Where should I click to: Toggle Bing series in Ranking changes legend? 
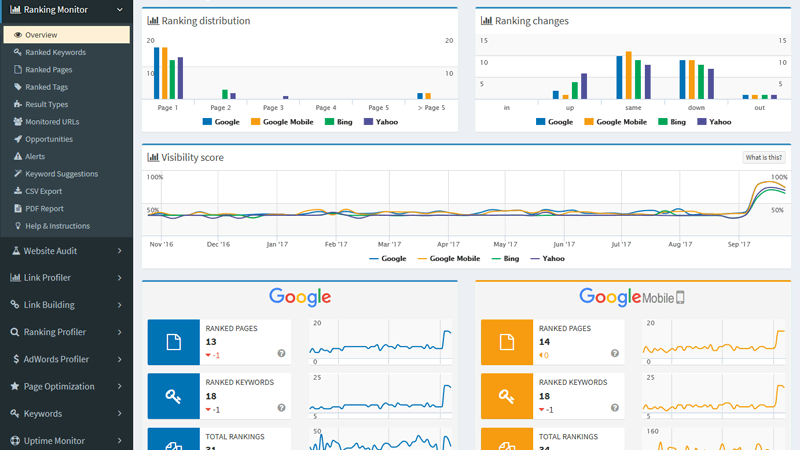tap(672, 122)
